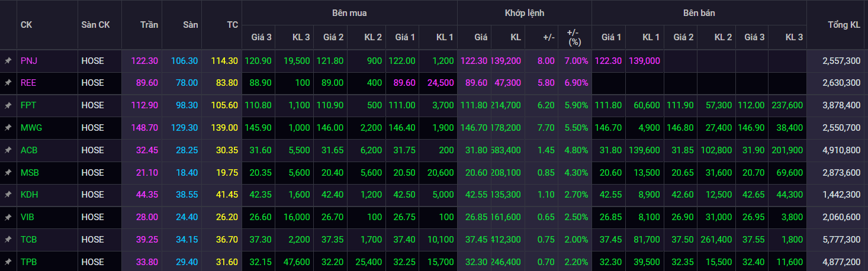Select the TCB ticker symbol
868x271 pixels.
tap(28, 240)
